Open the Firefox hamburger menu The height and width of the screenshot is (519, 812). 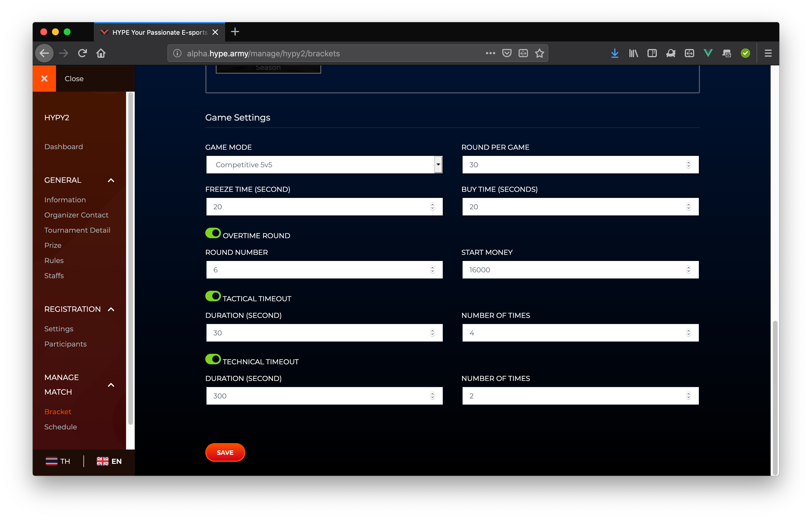point(768,53)
